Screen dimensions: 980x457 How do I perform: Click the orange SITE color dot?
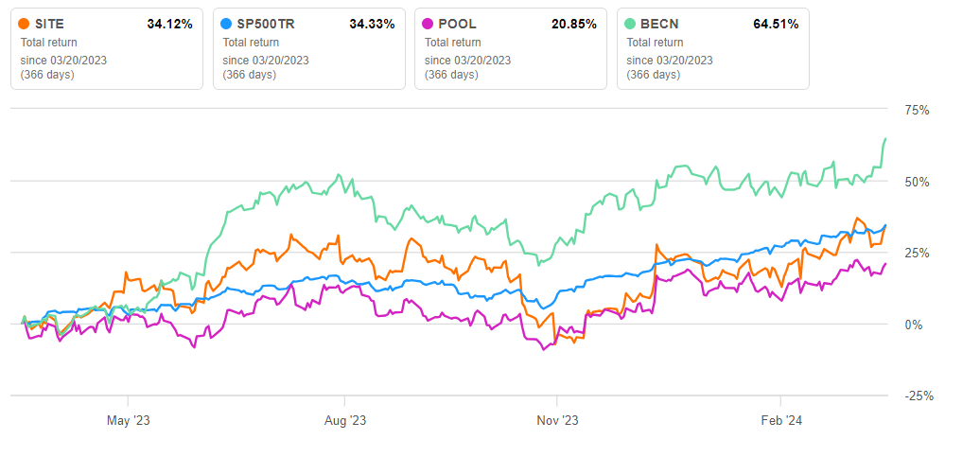[x=26, y=24]
